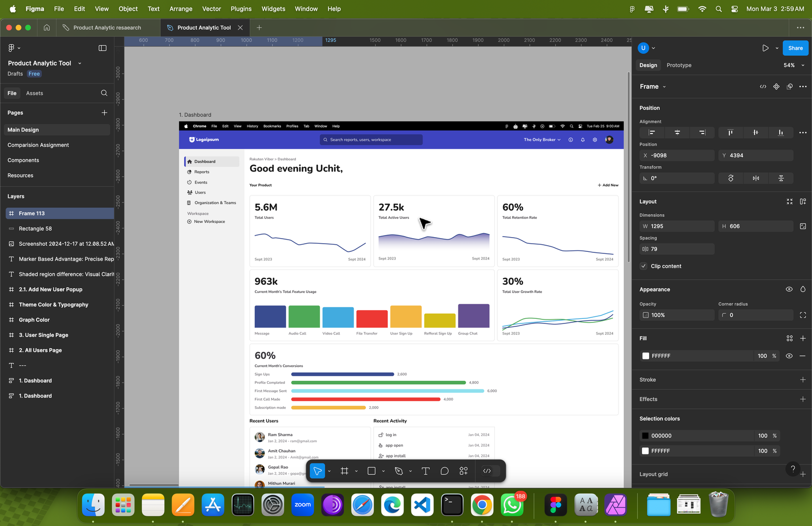This screenshot has height=526, width=812.
Task: Toggle Appearance visibility eye icon
Action: 789,289
